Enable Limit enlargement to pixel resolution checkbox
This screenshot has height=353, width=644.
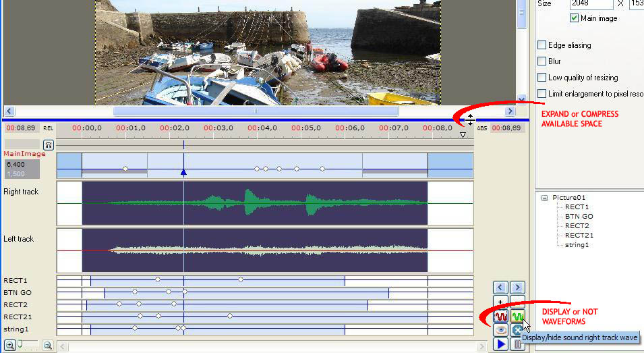click(541, 94)
